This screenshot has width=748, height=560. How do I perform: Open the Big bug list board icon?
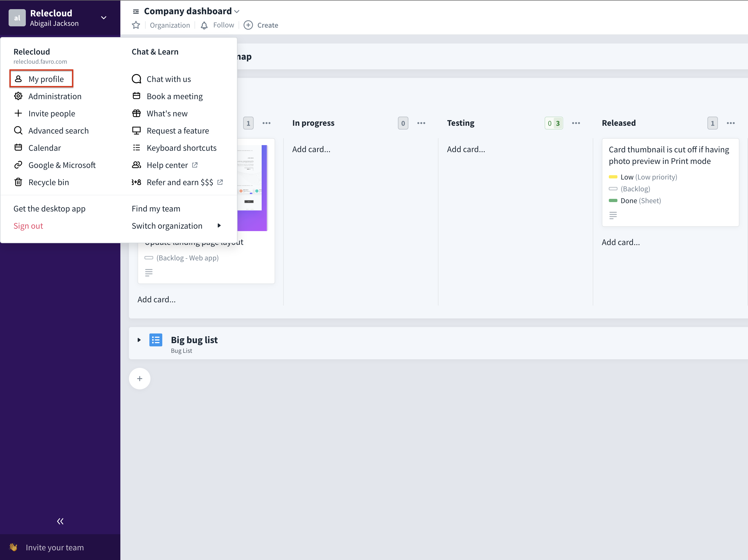(156, 340)
